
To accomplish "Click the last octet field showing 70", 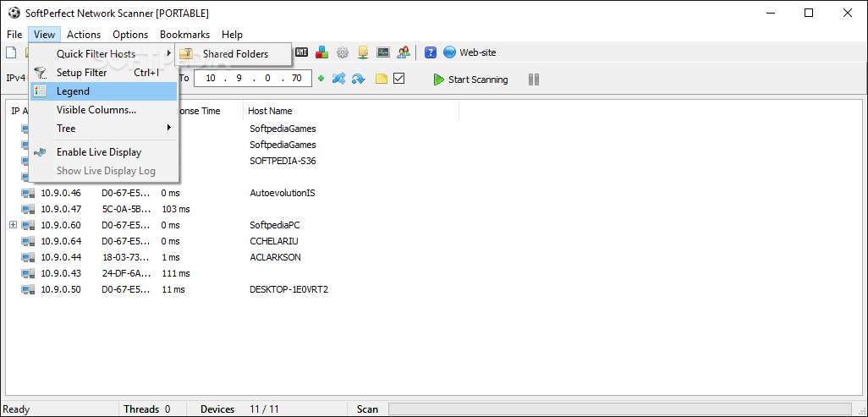I will pyautogui.click(x=297, y=78).
